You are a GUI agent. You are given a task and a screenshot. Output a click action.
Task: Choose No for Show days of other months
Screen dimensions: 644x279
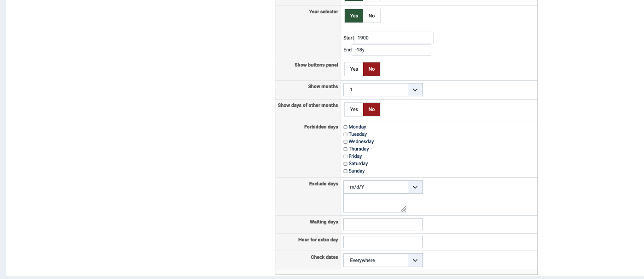(x=371, y=110)
